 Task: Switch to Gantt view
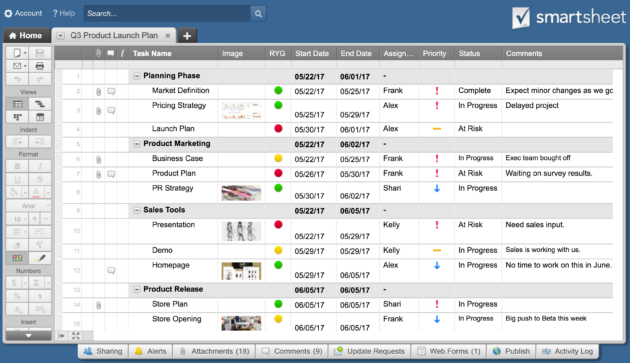tap(40, 104)
